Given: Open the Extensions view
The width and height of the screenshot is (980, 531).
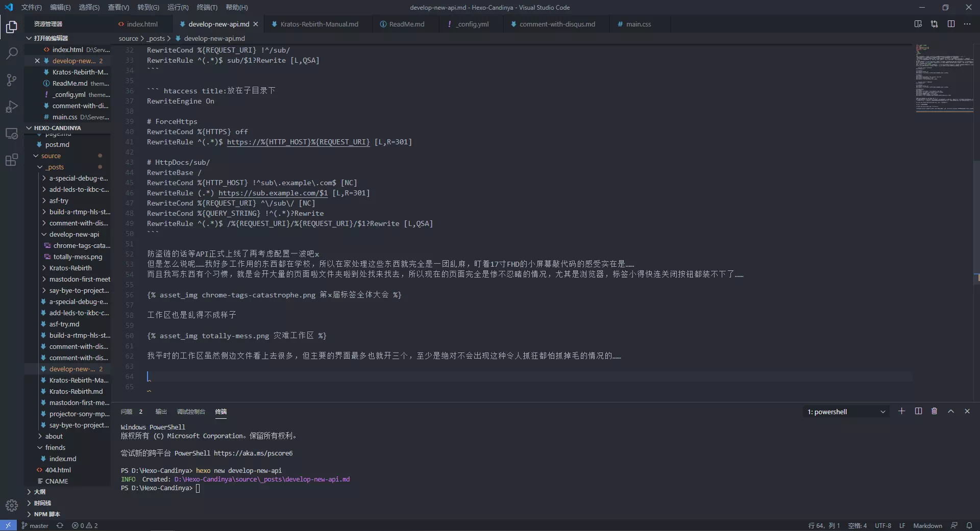Looking at the screenshot, I should 11,160.
